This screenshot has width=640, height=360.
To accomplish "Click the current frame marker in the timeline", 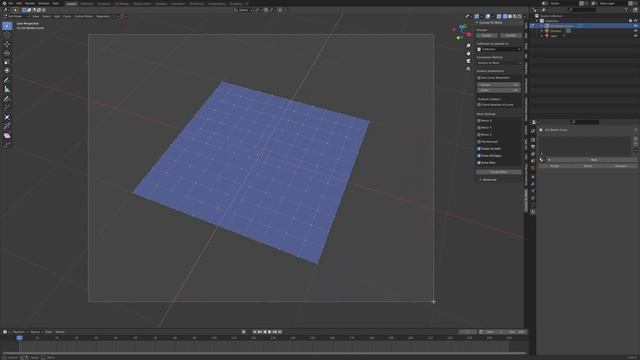I will pyautogui.click(x=19, y=338).
